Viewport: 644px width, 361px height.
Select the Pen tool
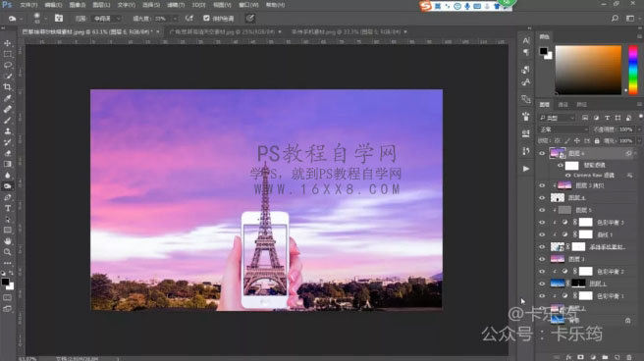(8, 197)
